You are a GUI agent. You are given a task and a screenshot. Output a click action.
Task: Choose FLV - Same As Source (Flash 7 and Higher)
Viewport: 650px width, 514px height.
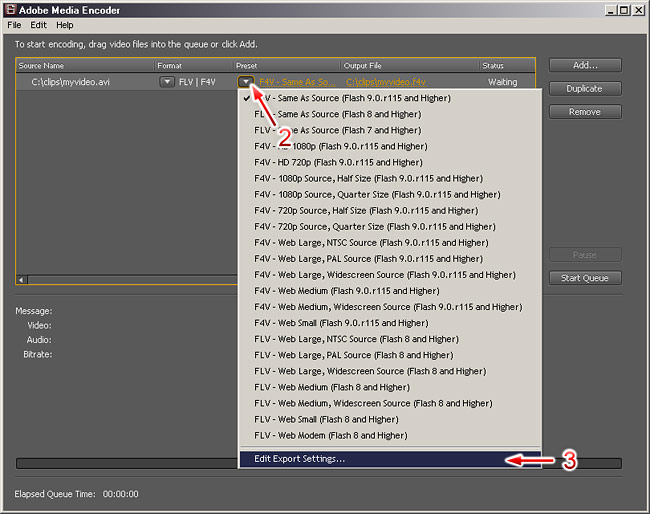pyautogui.click(x=390, y=130)
